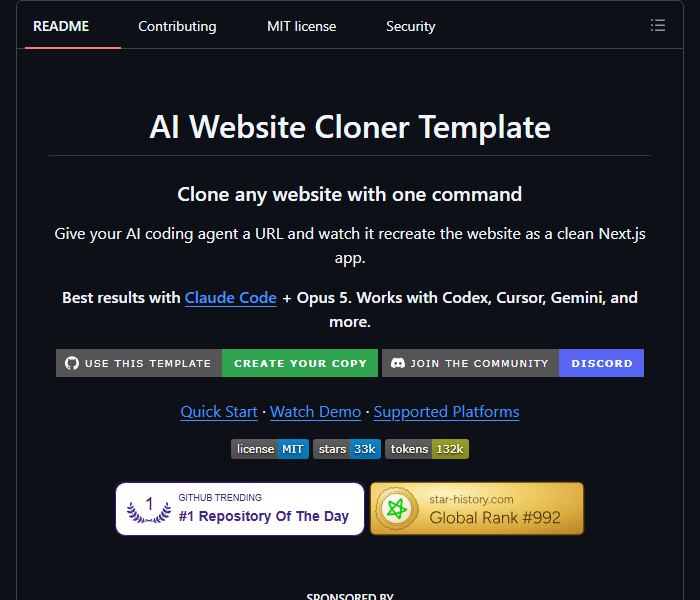Switch to the README tab
This screenshot has width=700, height=600.
[x=61, y=26]
